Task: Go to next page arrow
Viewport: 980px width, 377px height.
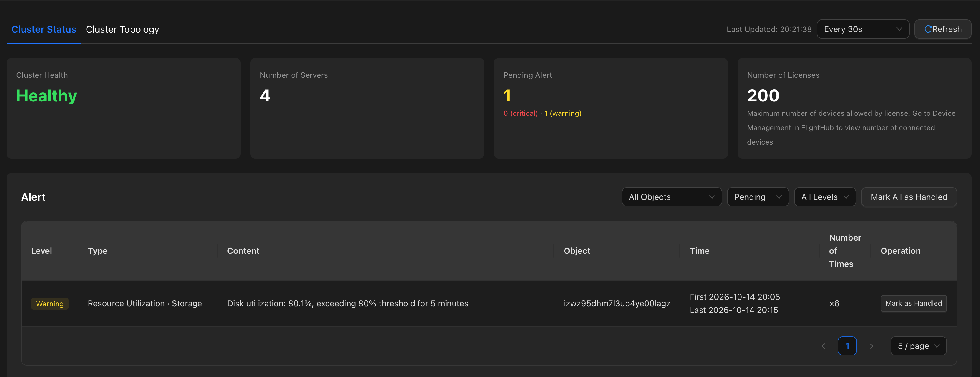Action: coord(871,346)
